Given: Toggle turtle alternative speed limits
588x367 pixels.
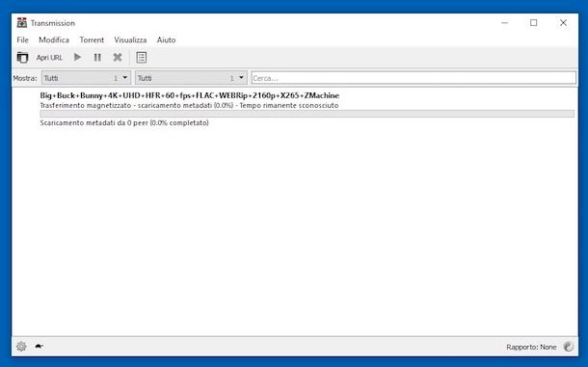Looking at the screenshot, I should [39, 347].
